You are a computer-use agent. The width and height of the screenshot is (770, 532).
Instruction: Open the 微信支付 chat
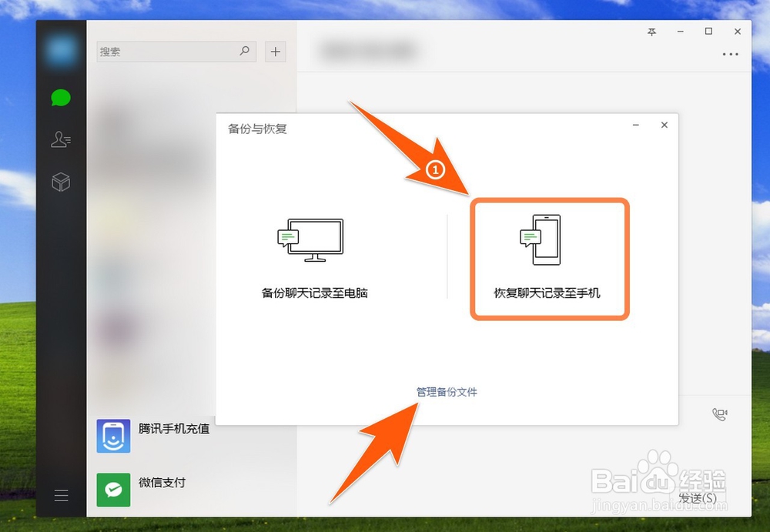[192, 490]
